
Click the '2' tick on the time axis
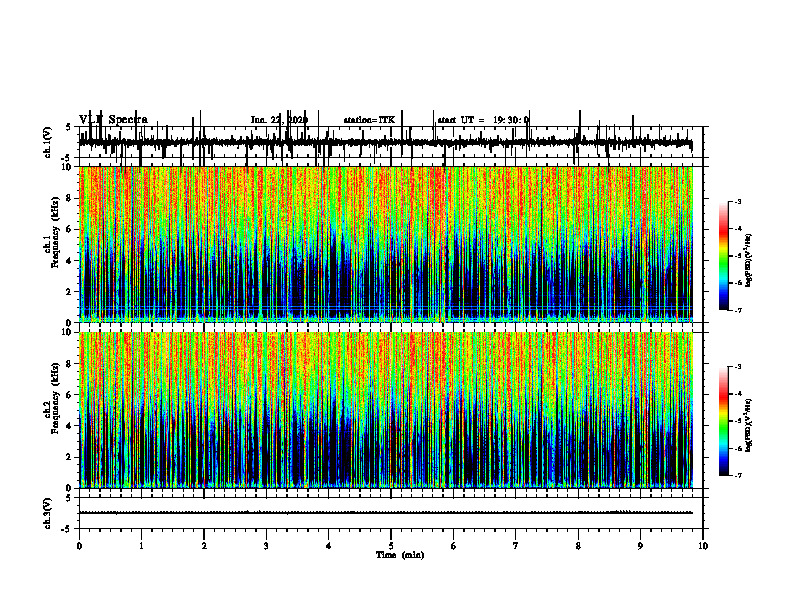click(x=204, y=546)
